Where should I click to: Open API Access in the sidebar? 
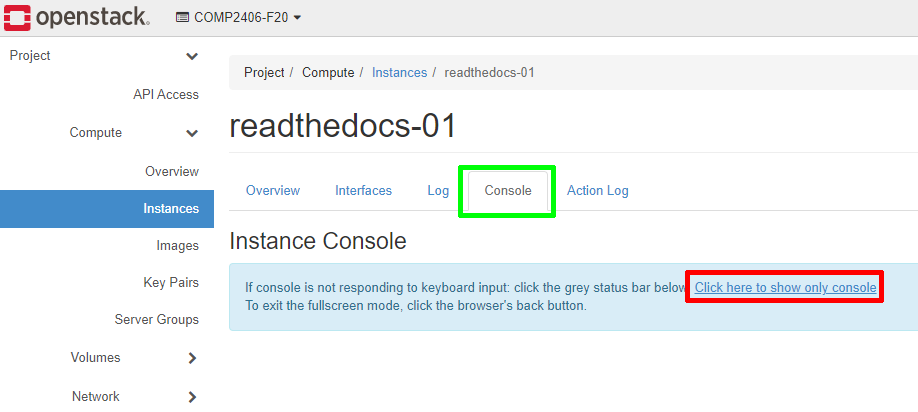pos(165,95)
